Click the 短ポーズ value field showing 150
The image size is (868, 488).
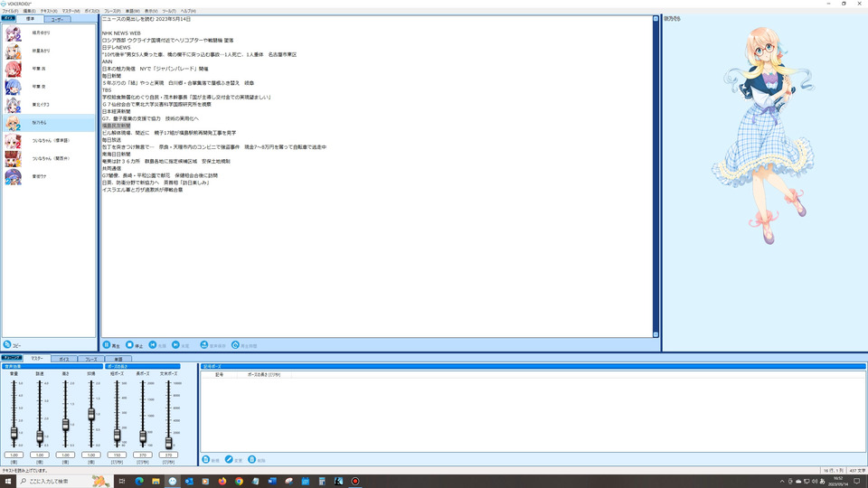click(x=117, y=455)
